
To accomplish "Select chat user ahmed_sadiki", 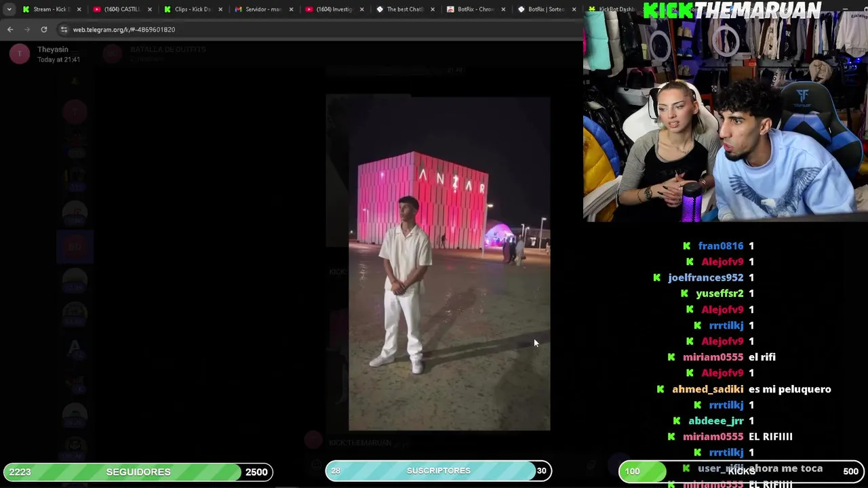I will pyautogui.click(x=707, y=389).
